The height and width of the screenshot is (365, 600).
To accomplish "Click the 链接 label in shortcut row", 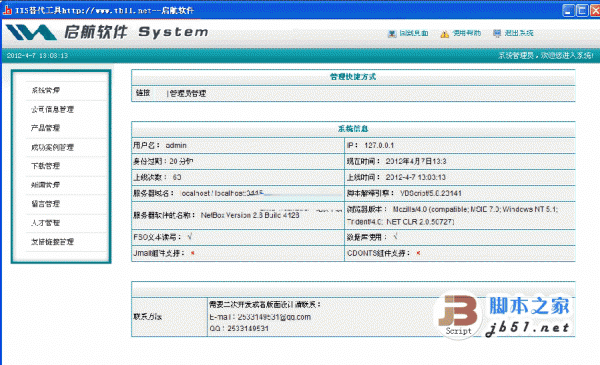I will tap(143, 93).
